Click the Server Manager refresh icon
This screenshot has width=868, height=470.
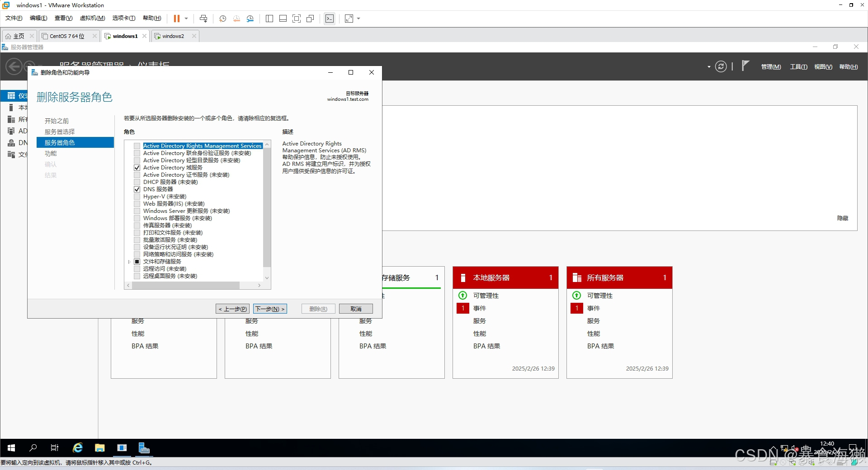click(x=721, y=67)
